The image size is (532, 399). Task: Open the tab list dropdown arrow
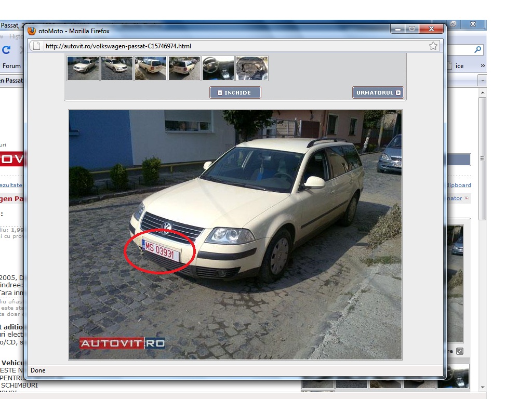point(483,81)
